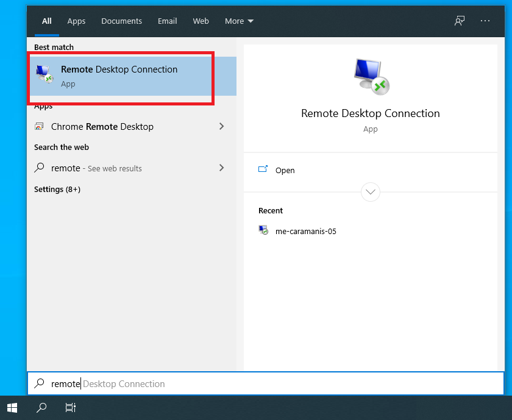Image resolution: width=512 pixels, height=420 pixels.
Task: Click the Windows Start button
Action: [12, 407]
